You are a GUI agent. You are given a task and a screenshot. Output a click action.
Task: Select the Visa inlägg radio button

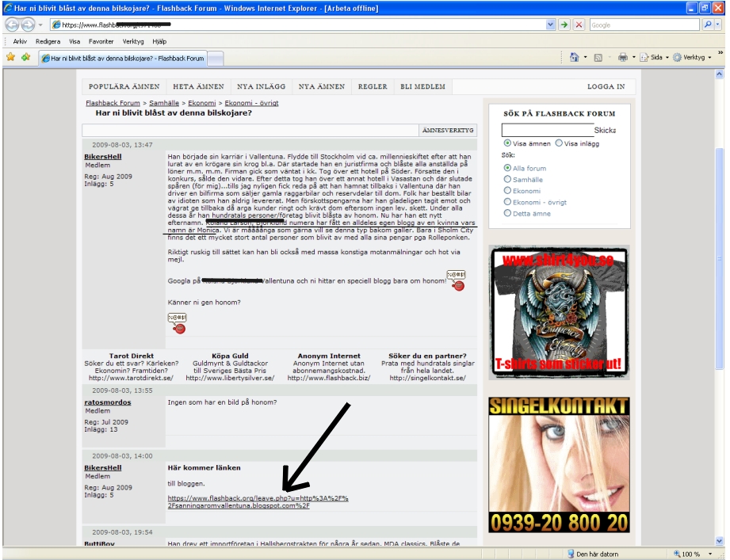559,143
